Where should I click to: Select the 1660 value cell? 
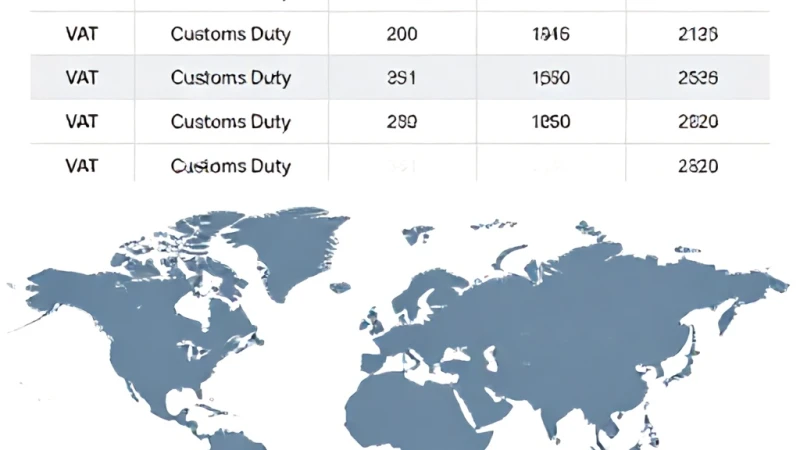(x=551, y=78)
